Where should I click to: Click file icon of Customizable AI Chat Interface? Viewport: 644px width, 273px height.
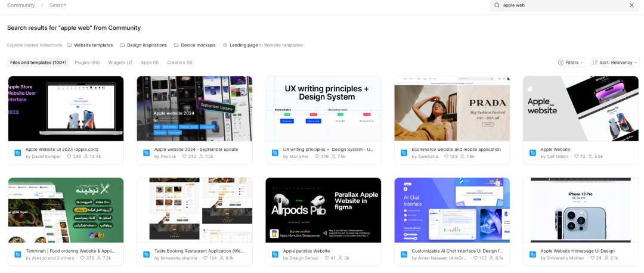click(x=404, y=255)
